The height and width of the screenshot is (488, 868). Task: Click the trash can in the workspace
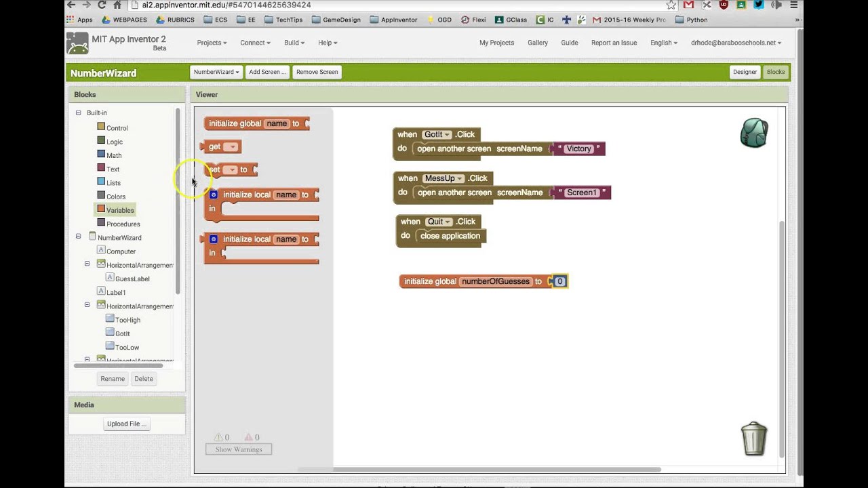tap(753, 439)
